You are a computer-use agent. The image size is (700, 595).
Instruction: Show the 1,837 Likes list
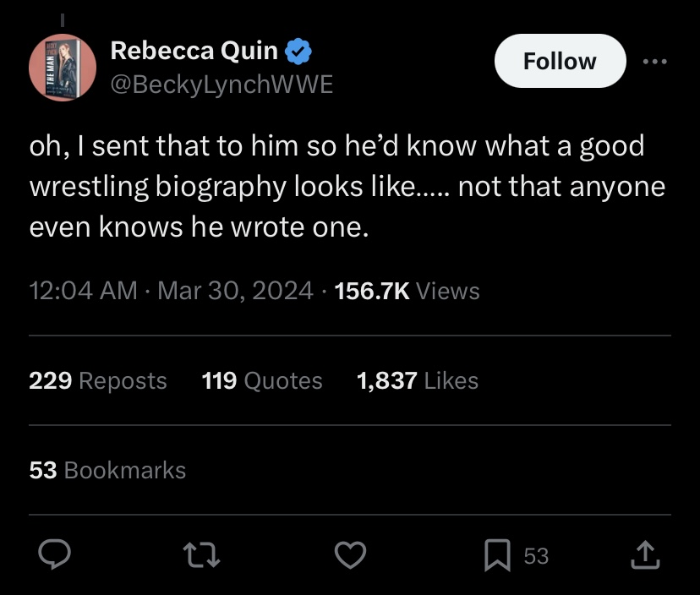point(418,381)
